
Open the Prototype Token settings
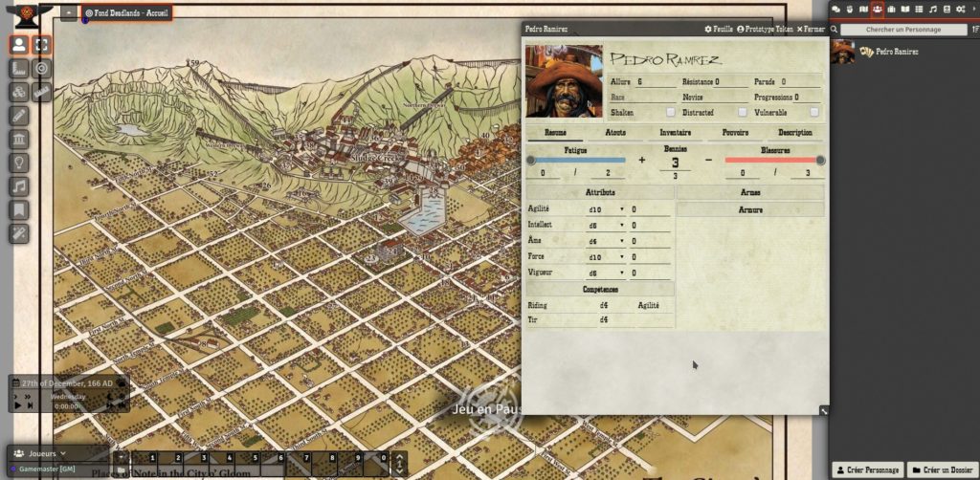tap(765, 30)
